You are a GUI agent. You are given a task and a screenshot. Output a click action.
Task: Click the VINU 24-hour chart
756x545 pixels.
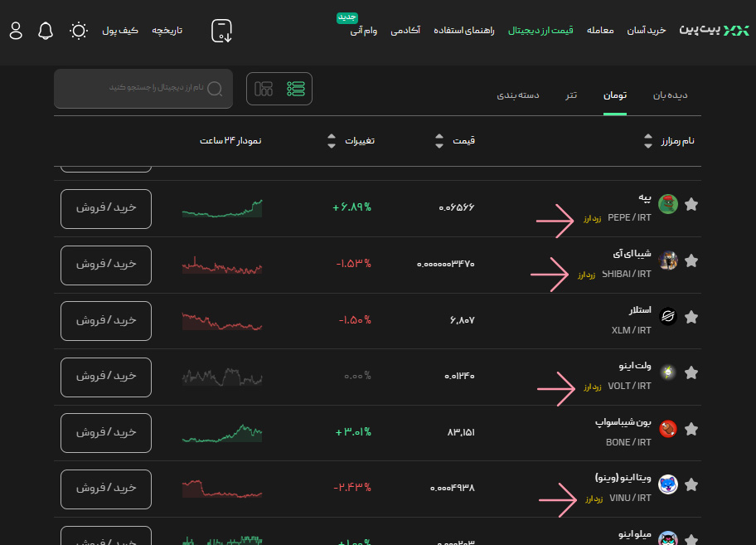(x=222, y=489)
